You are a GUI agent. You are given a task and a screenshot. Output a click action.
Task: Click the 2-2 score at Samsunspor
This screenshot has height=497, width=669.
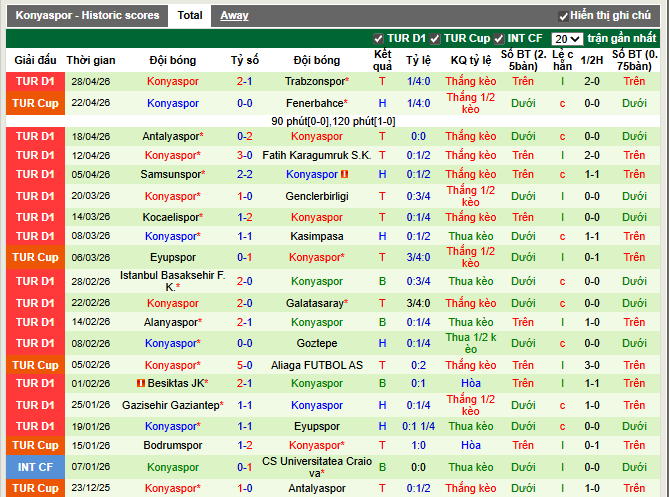244,174
